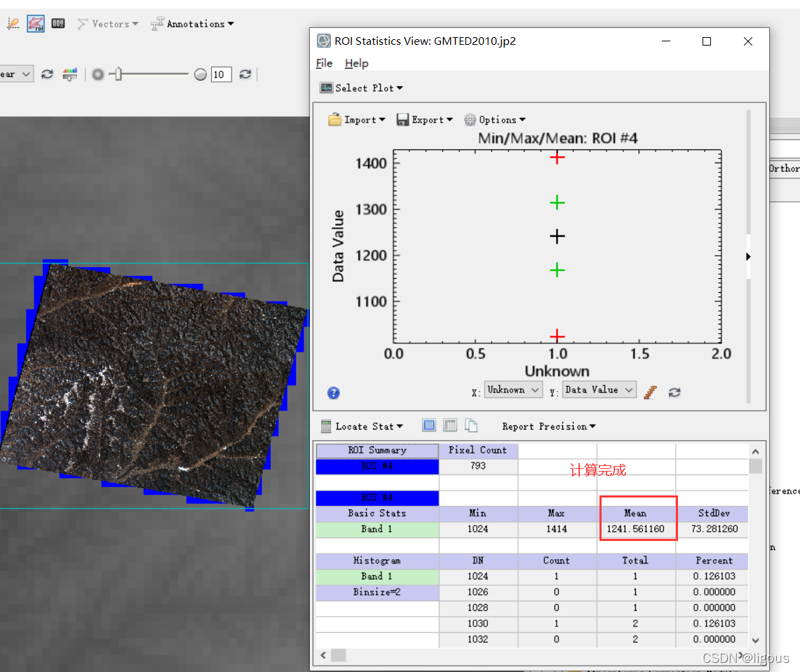
Task: Open the Select Plot dropdown
Action: pyautogui.click(x=361, y=88)
